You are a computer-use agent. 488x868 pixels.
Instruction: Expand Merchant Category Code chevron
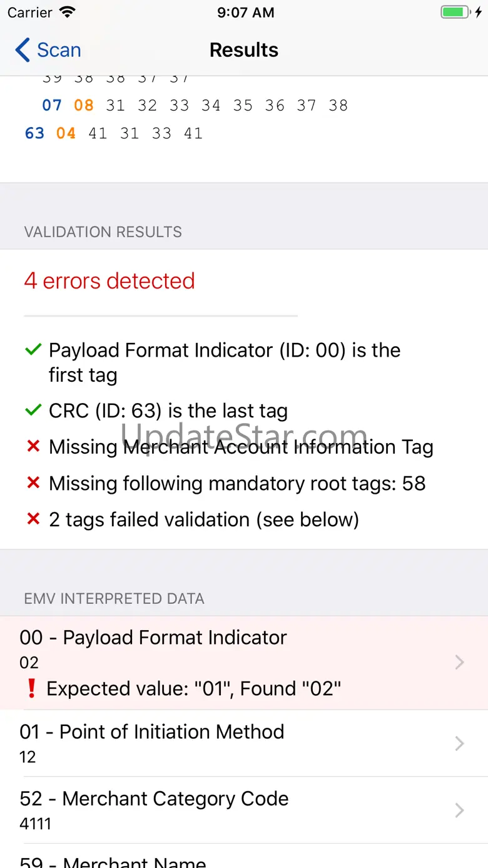459,810
